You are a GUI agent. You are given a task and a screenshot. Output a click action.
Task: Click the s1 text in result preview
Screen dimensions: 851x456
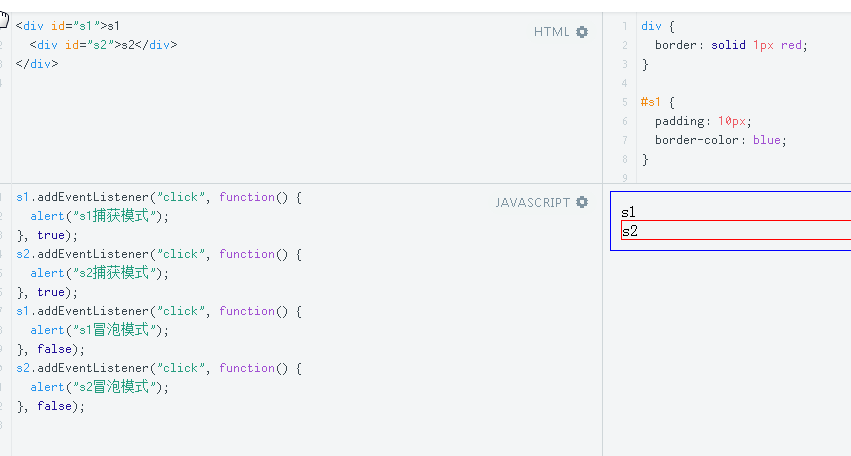coord(628,212)
